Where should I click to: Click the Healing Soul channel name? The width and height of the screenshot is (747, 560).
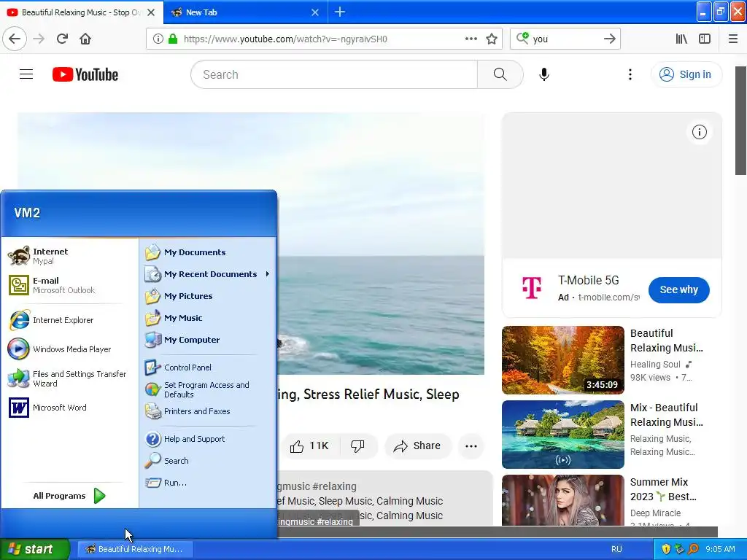[655, 365]
